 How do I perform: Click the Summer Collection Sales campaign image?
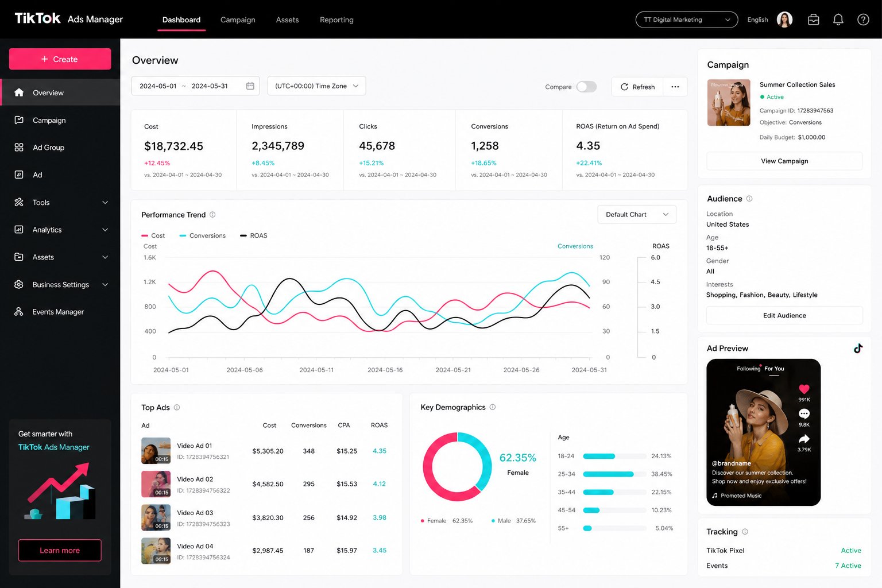coord(729,103)
